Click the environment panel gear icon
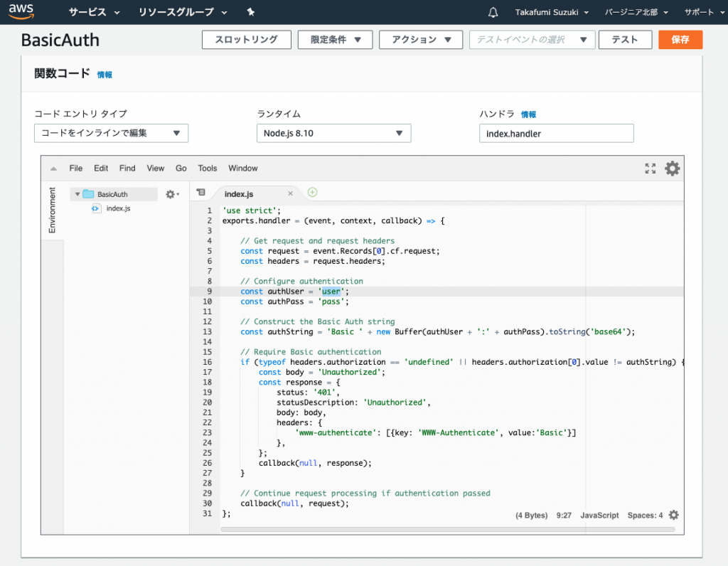The height and width of the screenshot is (566, 728). pos(171,194)
